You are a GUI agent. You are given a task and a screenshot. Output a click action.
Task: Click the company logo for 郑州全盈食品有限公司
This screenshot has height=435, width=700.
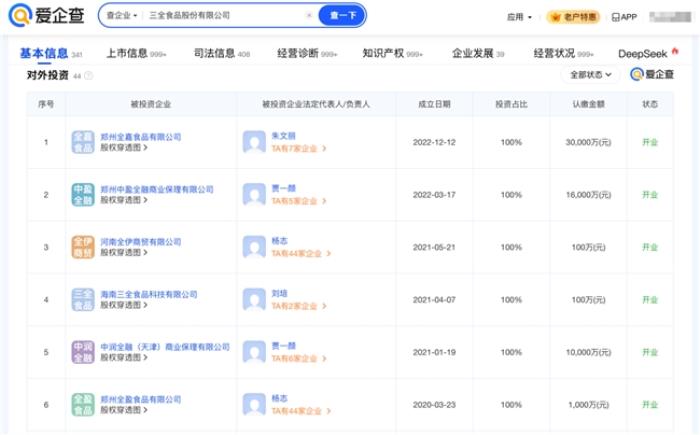click(83, 405)
